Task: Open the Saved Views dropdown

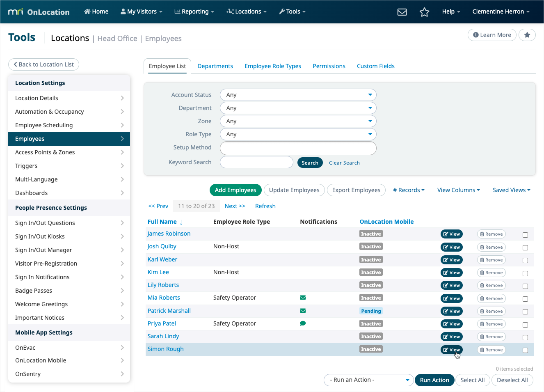Action: pos(511,190)
